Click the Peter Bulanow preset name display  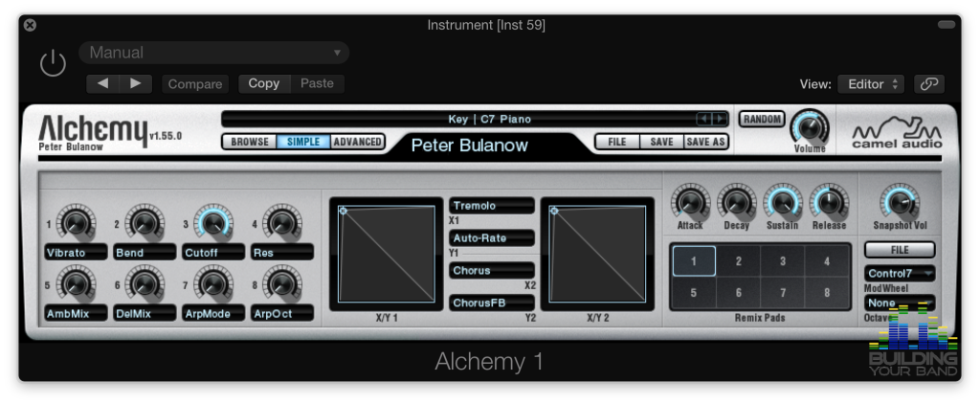coord(469,146)
